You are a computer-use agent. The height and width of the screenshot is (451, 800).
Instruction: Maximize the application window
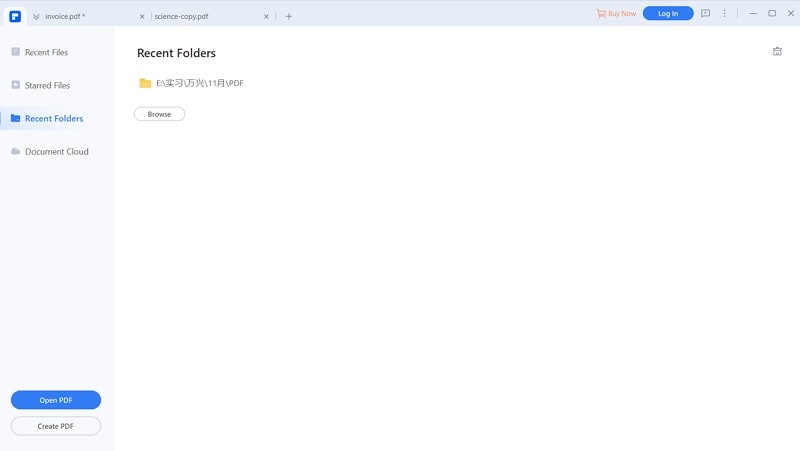coord(772,13)
